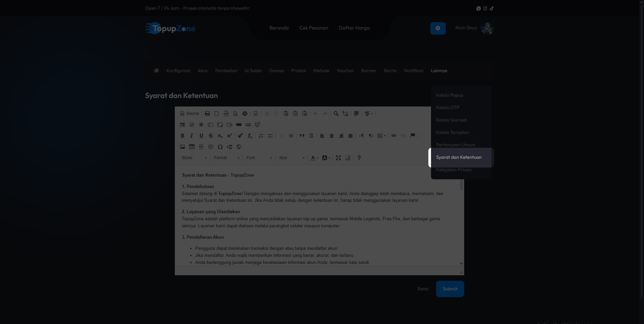Open the Konfigurasi admin tab
The image size is (644, 324).
178,71
